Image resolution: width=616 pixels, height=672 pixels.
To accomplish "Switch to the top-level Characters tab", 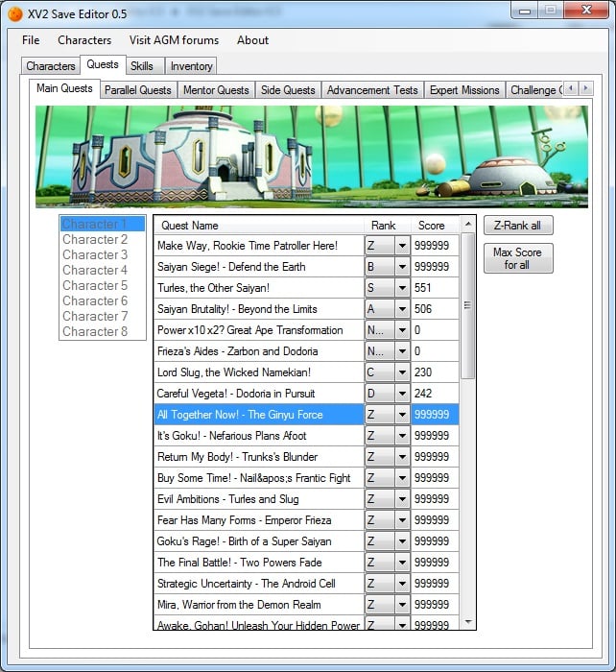I will click(x=51, y=66).
